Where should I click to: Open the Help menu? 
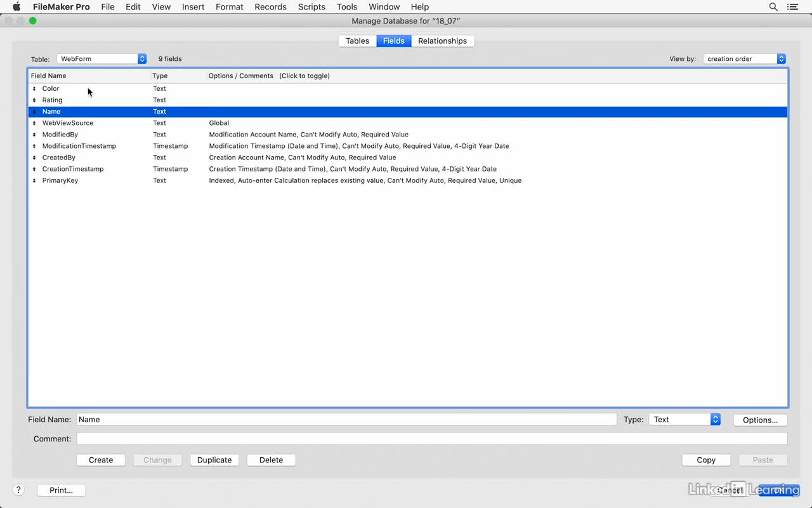coord(419,7)
